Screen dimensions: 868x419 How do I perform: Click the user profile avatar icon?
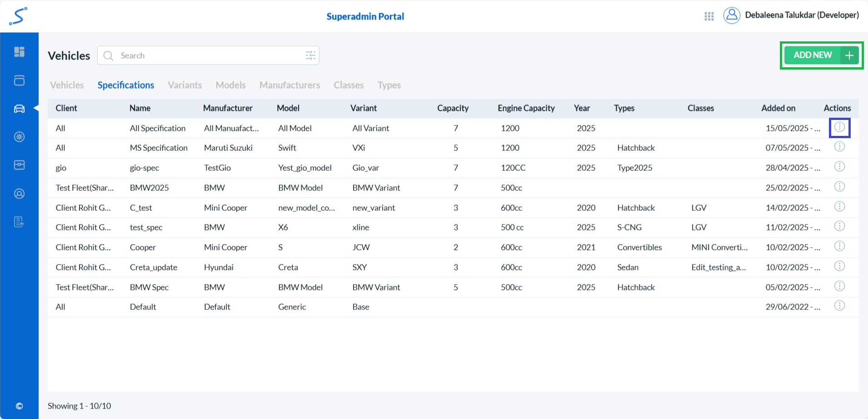coord(732,15)
